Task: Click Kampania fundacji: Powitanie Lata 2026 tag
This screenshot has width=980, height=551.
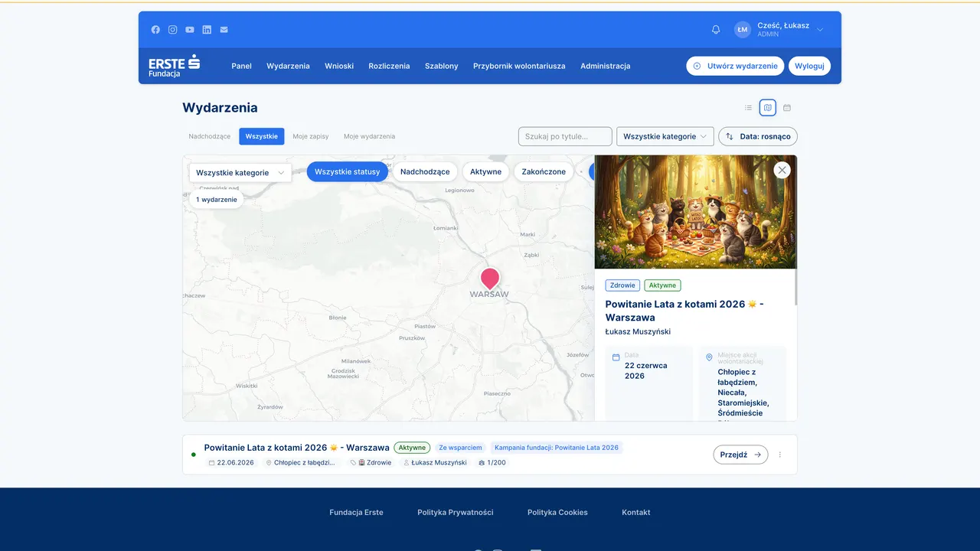Action: pos(557,448)
